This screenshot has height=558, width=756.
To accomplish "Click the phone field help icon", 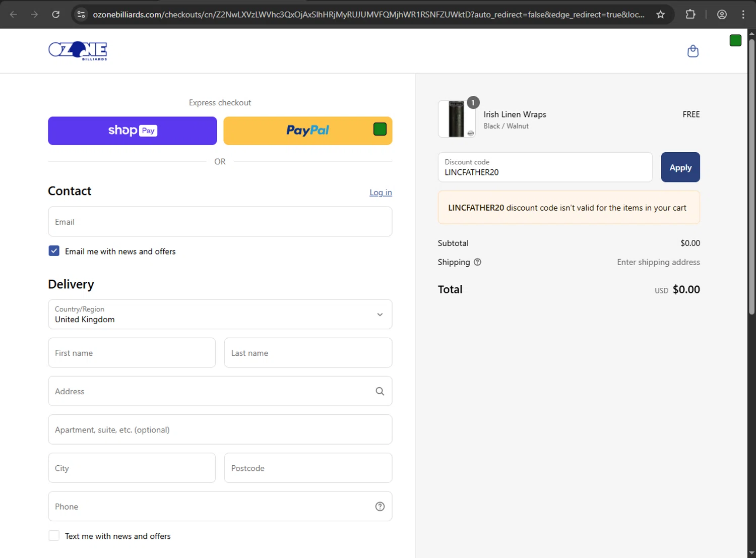I will [380, 507].
